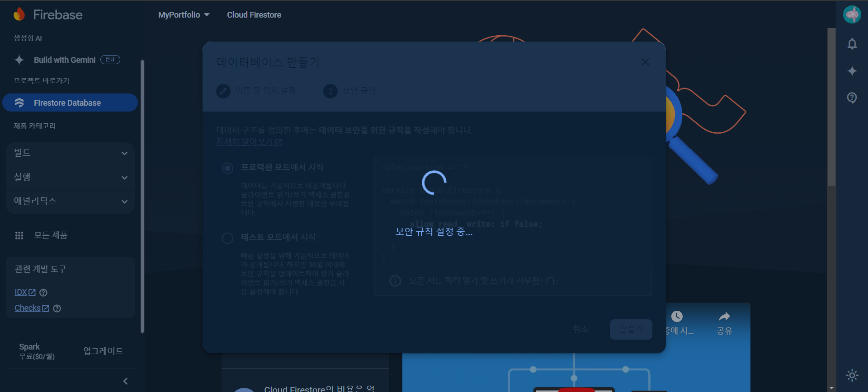Click the 보안 규칙 설정 중... status text
The image size is (868, 392).
tap(434, 232)
